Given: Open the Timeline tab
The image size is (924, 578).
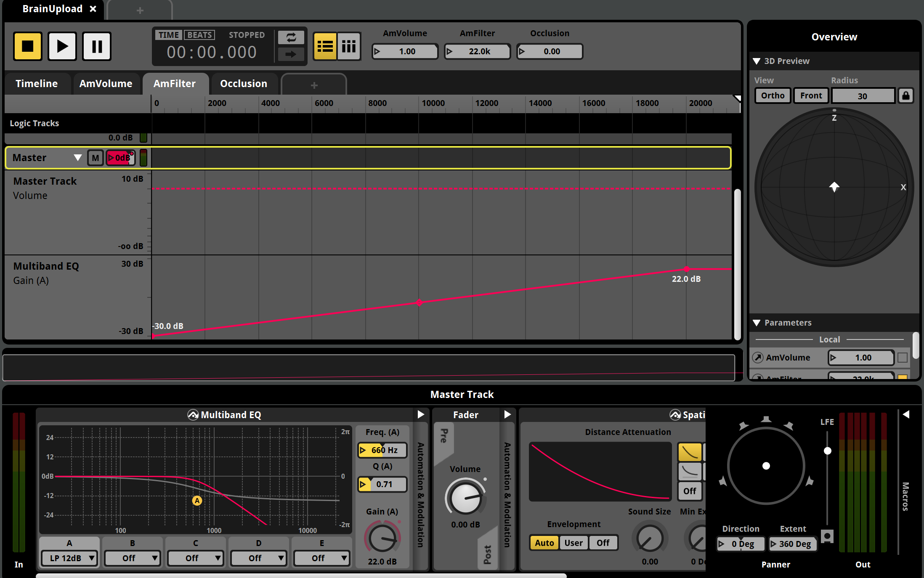Looking at the screenshot, I should pos(37,84).
